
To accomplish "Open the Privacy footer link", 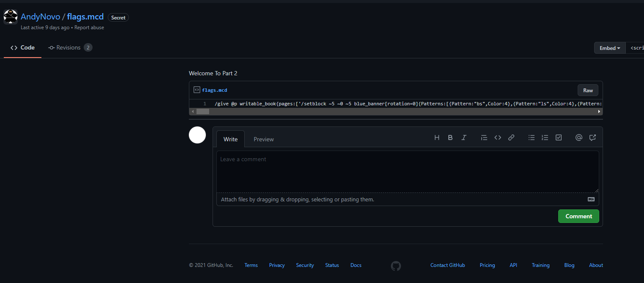I will coord(277,265).
